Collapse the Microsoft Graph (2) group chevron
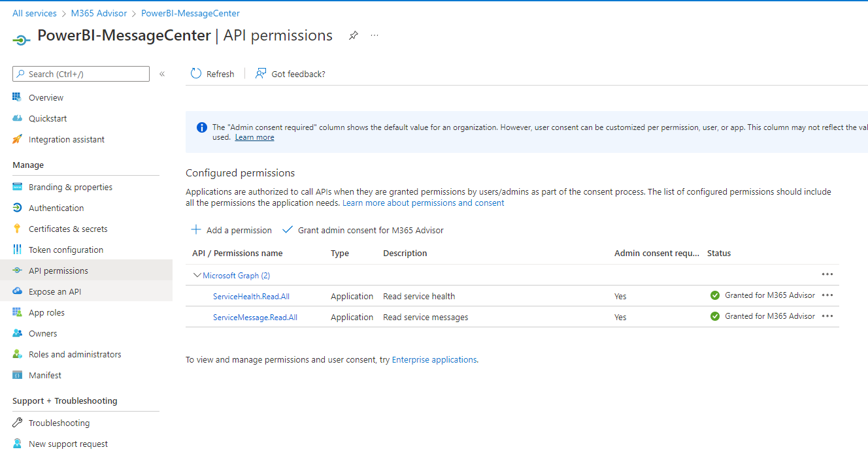 tap(197, 275)
